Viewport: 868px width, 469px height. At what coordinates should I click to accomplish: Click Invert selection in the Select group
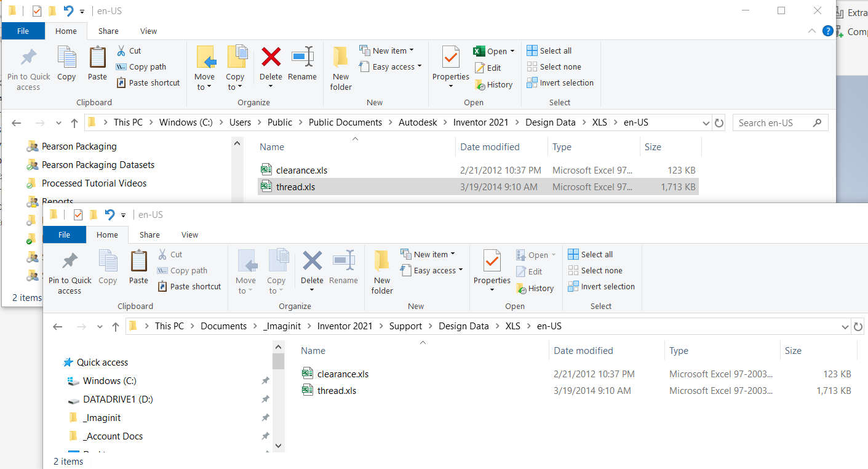[x=560, y=82]
